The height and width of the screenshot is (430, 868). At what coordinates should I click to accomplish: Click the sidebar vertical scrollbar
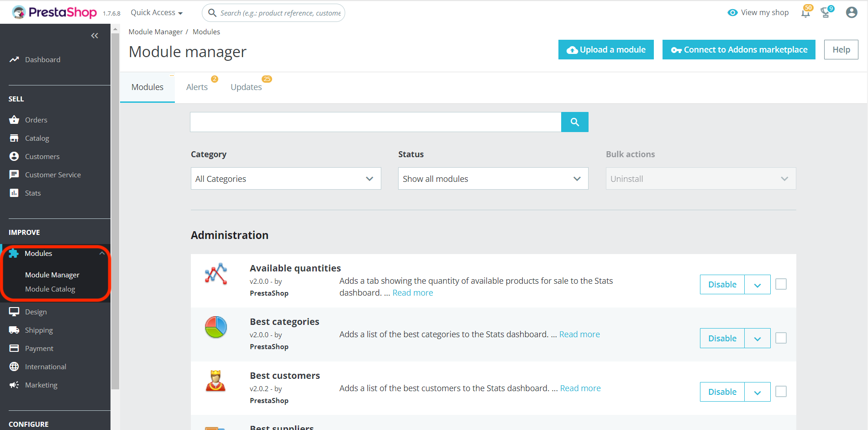[116, 210]
